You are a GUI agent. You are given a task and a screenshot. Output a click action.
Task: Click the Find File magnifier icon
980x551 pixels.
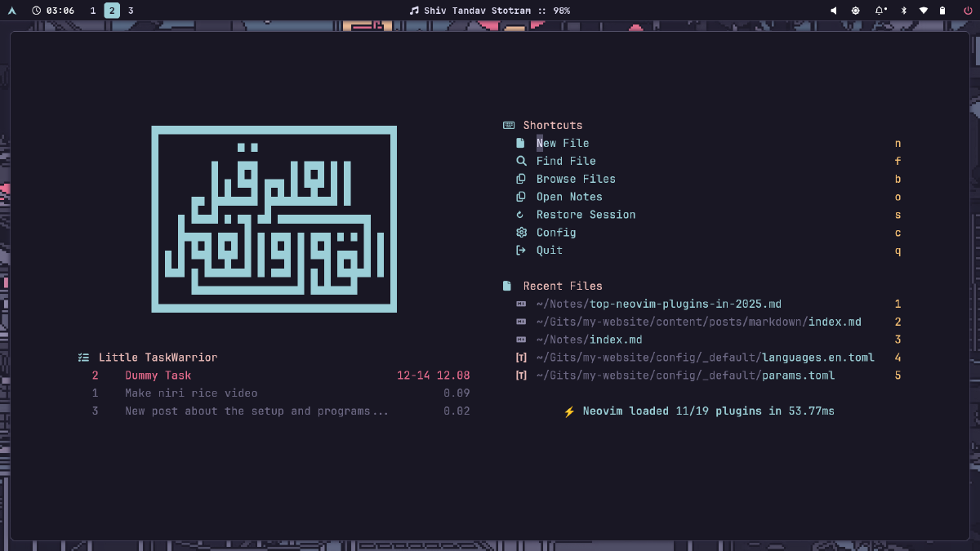(x=520, y=161)
